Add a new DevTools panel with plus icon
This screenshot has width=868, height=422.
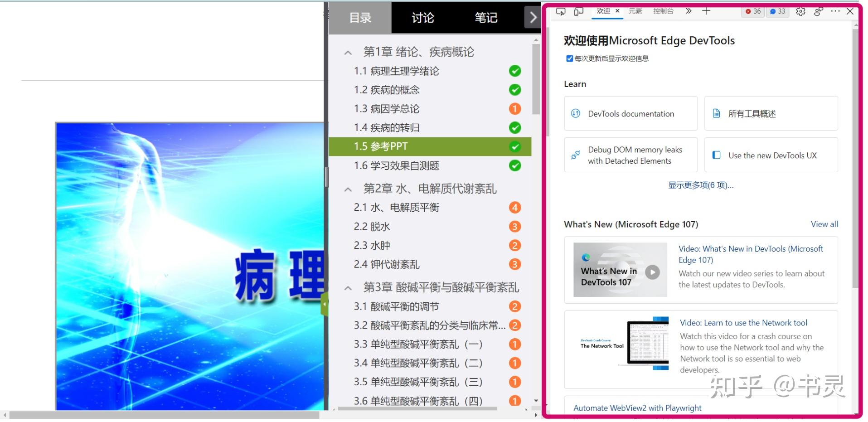pos(706,11)
